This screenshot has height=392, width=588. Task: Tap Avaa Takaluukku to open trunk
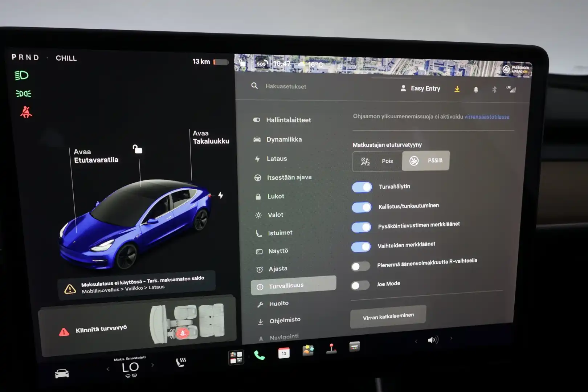[211, 137]
